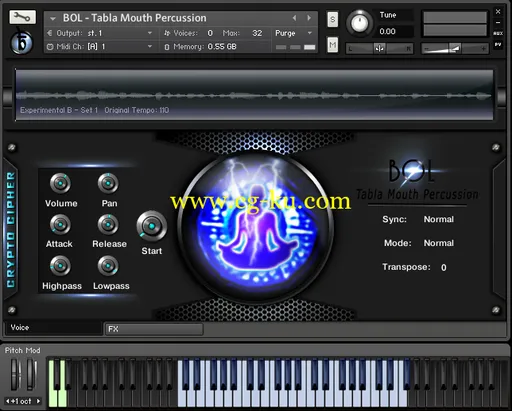Click the Highpass filter knob
The width and height of the screenshot is (512, 411).
[60, 266]
